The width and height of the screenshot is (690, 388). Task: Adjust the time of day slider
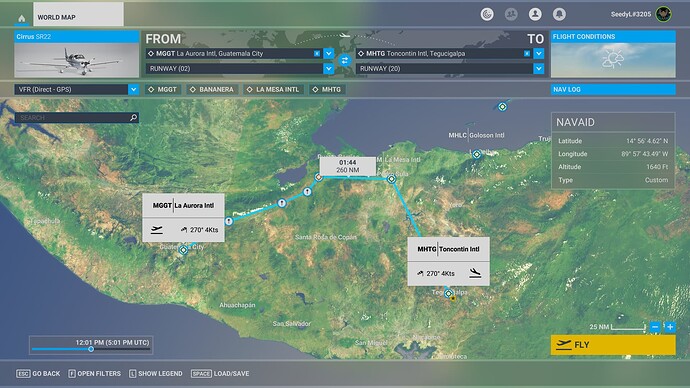[91, 349]
